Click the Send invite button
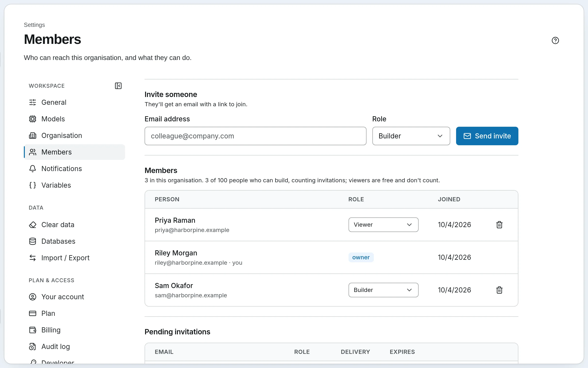The height and width of the screenshot is (368, 588). [487, 136]
